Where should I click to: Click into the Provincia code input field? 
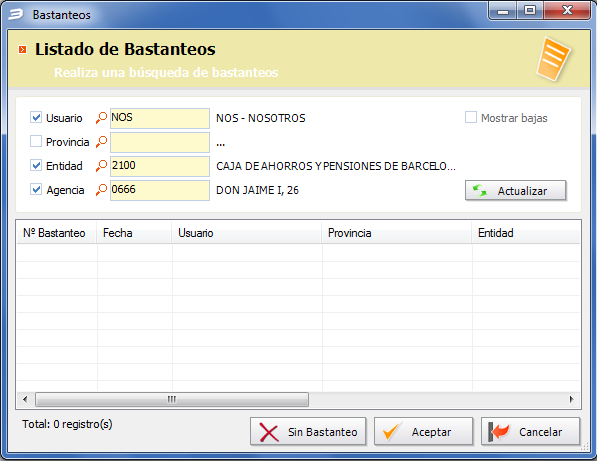tap(160, 142)
